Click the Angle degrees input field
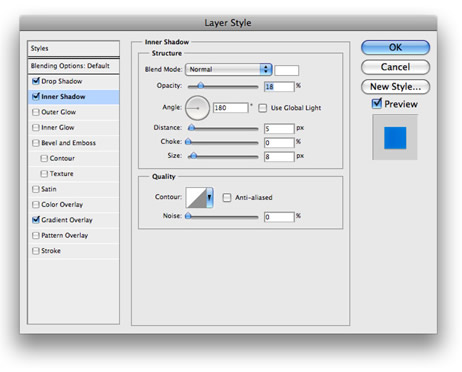462x372 pixels. pos(231,108)
